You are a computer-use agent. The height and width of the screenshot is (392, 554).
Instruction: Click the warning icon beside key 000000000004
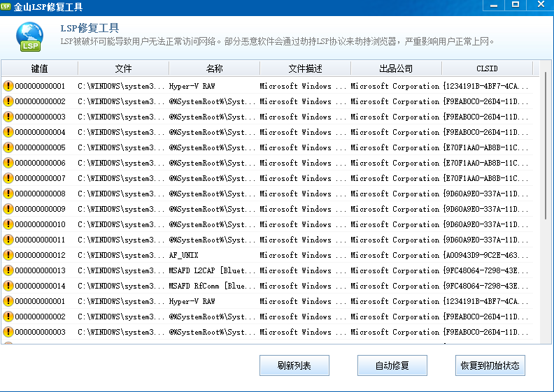pos(8,132)
